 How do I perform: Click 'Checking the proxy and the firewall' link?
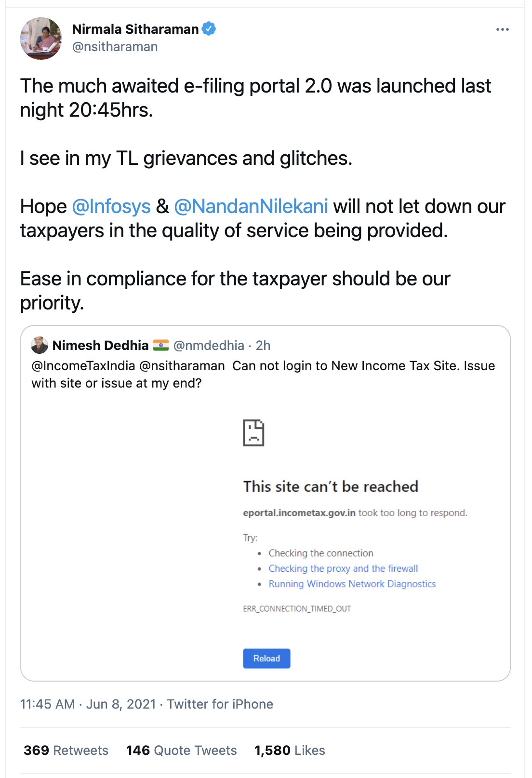[343, 568]
